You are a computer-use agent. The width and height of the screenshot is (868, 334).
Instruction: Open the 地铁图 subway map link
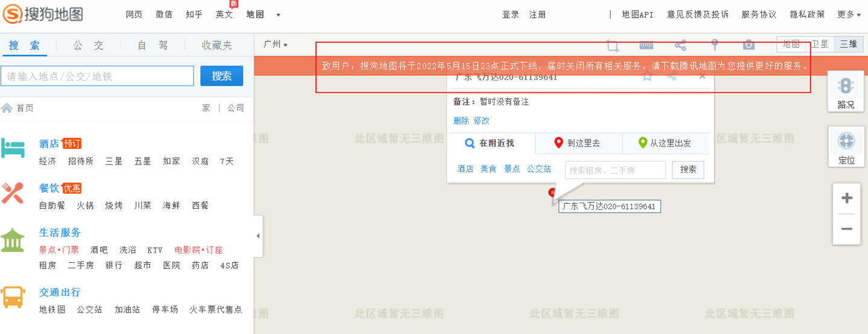click(52, 309)
